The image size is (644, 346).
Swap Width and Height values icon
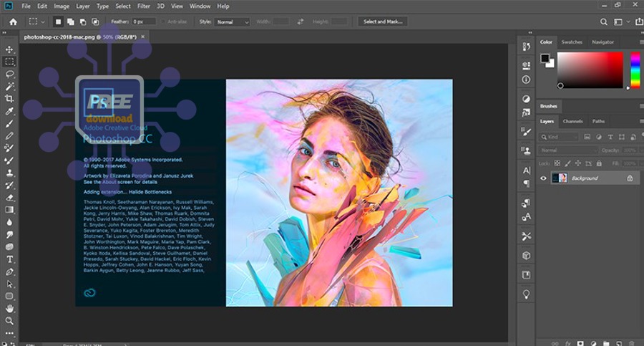coord(301,21)
